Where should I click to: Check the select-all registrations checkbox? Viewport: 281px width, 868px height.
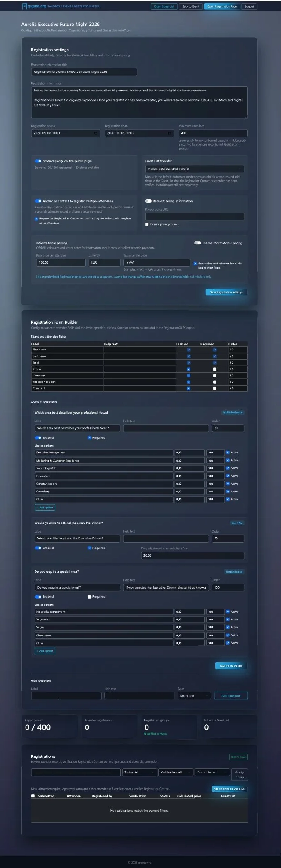pyautogui.click(x=33, y=796)
